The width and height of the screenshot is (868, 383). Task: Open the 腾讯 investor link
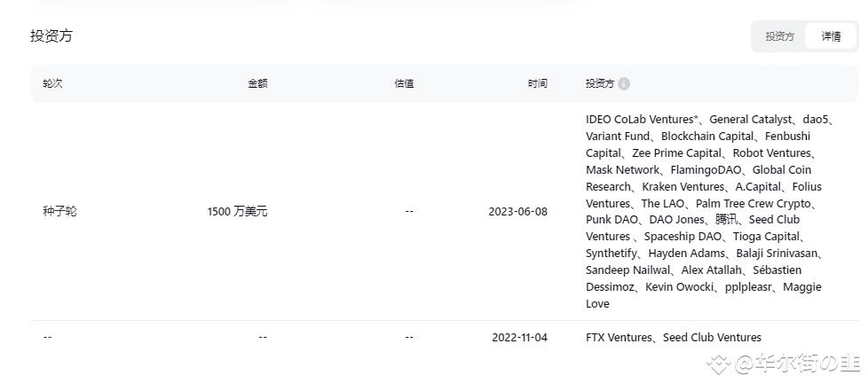tap(726, 220)
